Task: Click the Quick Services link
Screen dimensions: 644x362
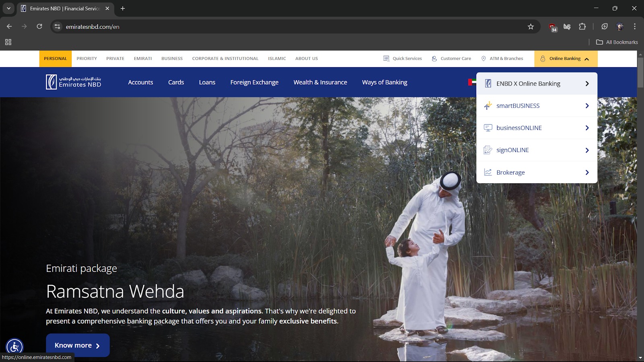Action: point(407,59)
